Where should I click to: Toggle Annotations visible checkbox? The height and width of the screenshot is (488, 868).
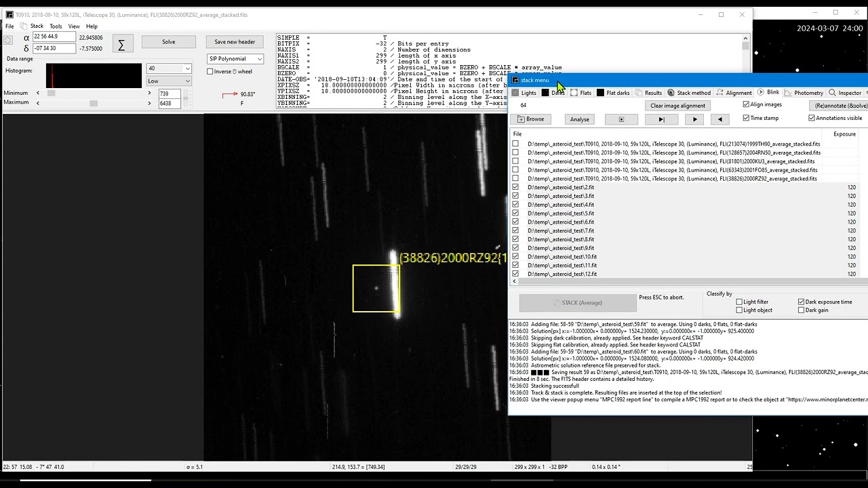click(x=812, y=118)
